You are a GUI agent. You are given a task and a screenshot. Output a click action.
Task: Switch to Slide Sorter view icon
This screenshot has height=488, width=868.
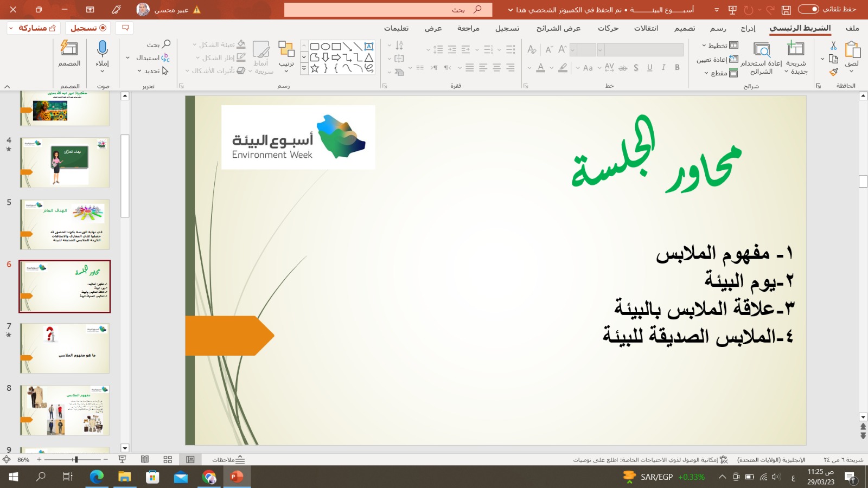pyautogui.click(x=168, y=459)
